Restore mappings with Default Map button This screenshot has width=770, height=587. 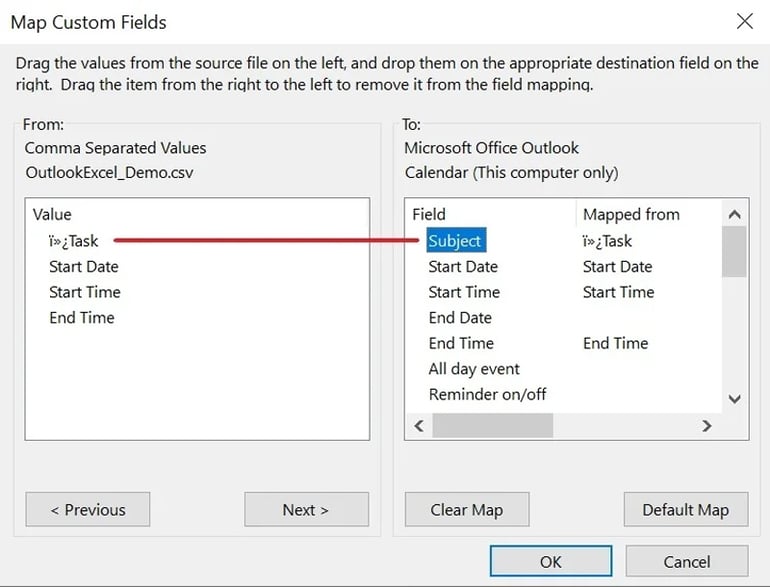pos(685,509)
